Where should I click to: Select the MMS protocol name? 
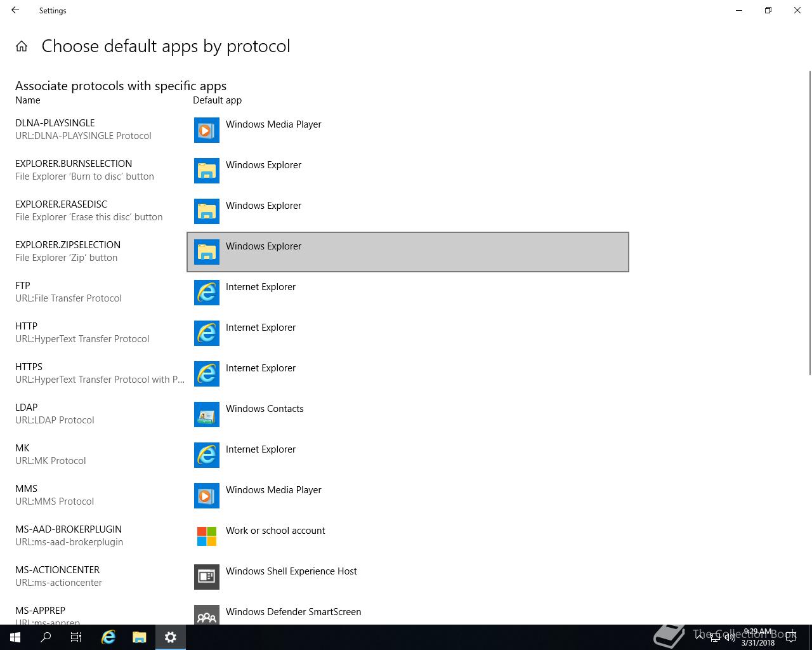click(26, 489)
